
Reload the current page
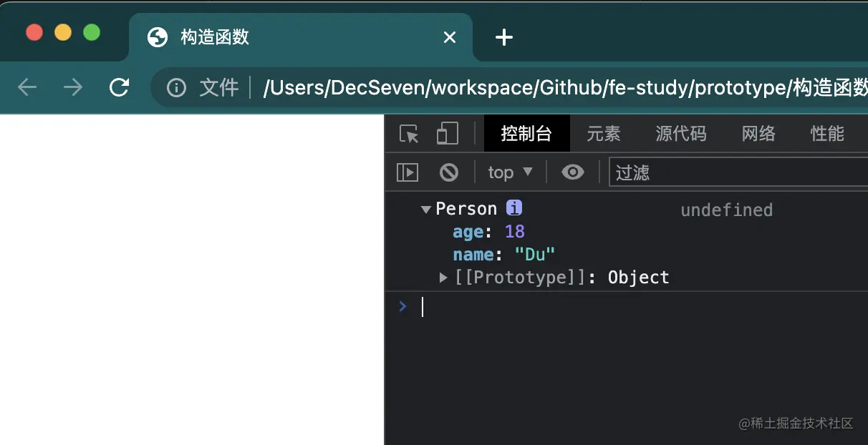point(119,87)
